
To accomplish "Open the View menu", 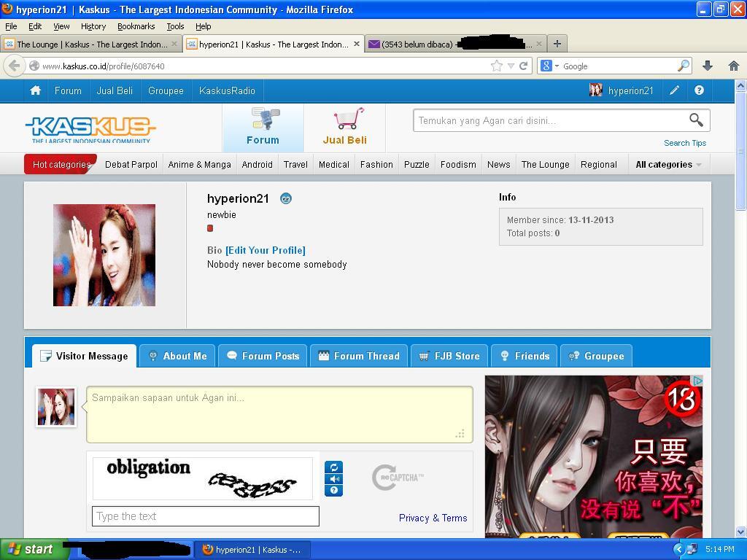I will pos(61,26).
